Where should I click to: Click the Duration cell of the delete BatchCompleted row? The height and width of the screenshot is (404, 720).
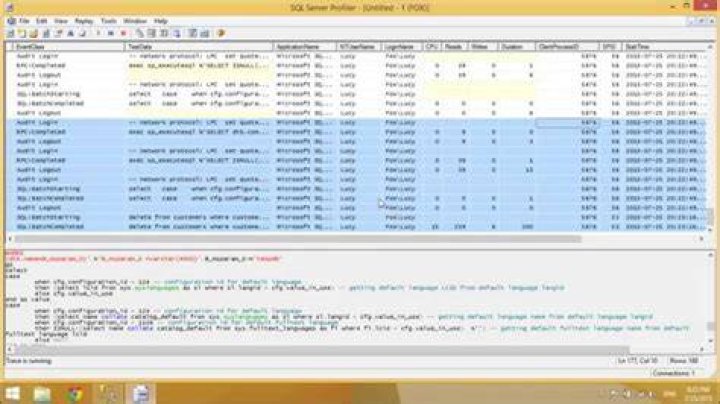tap(516, 227)
